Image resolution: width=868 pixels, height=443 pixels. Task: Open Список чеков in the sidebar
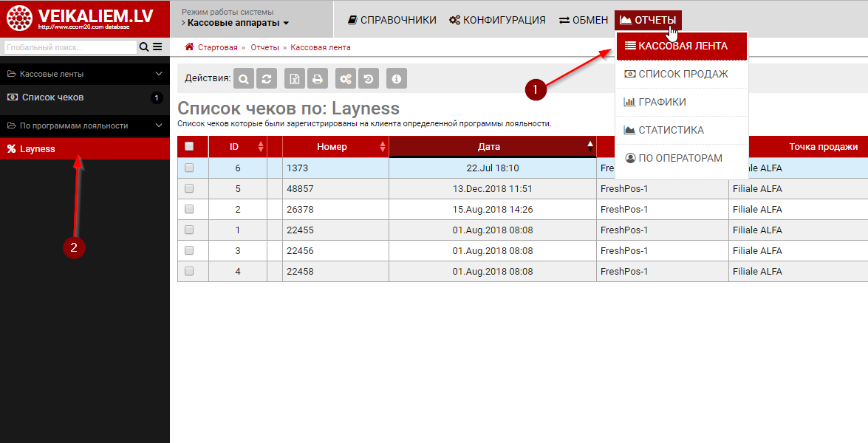(x=52, y=97)
